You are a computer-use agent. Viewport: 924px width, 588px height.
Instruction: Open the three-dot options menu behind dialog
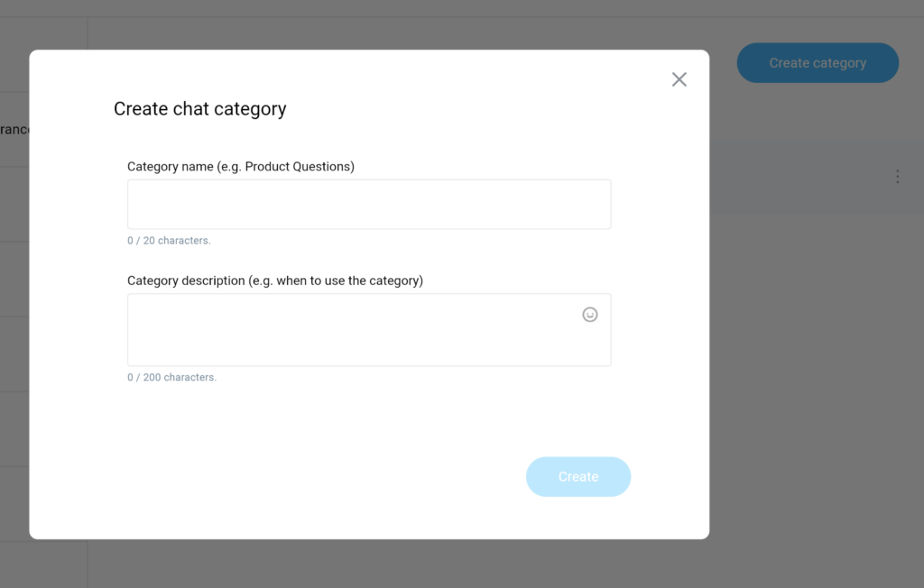click(x=897, y=177)
